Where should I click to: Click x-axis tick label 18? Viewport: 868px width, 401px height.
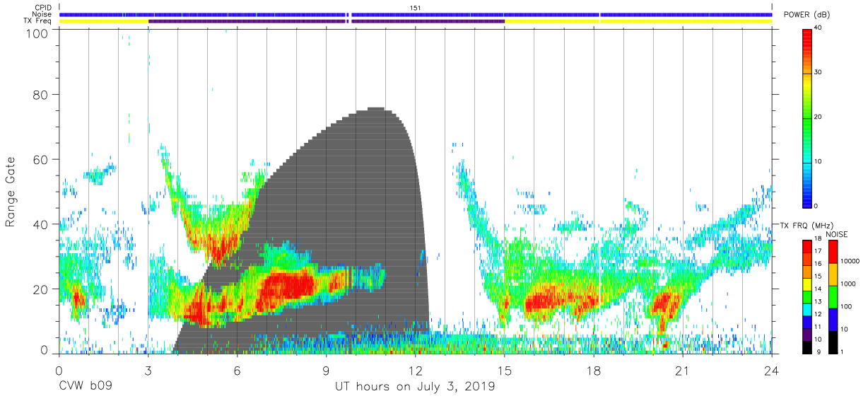pos(594,370)
